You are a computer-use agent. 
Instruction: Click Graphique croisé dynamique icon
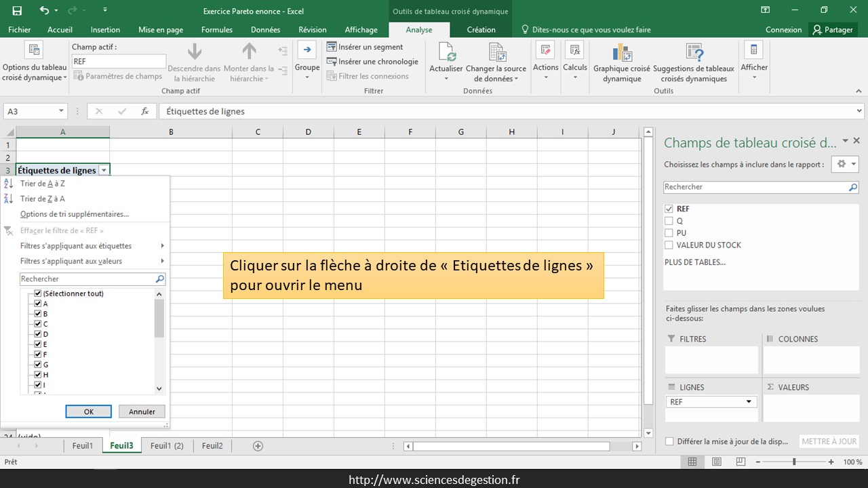[x=621, y=53]
